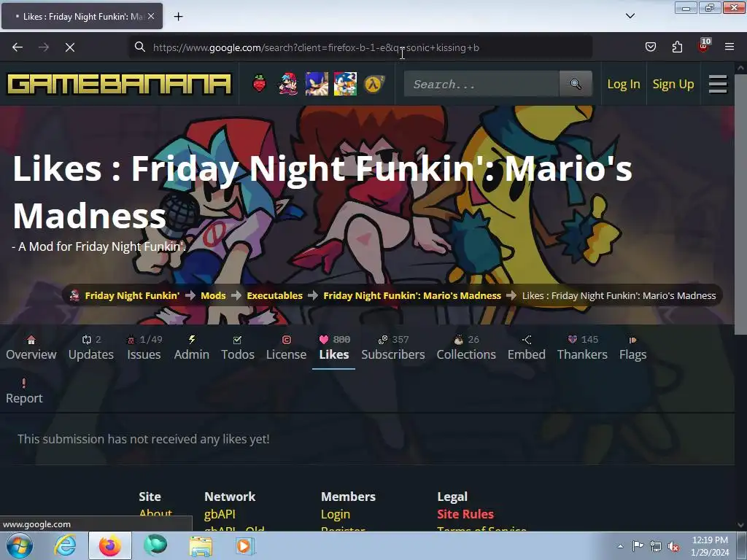Select the Likes tab
The width and height of the screenshot is (747, 560).
coord(334,349)
